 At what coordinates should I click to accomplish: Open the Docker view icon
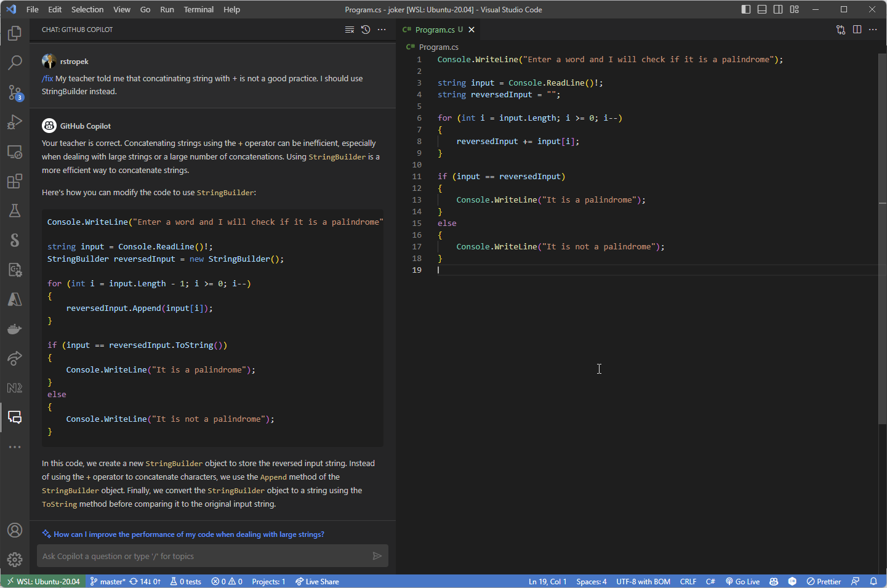point(15,329)
